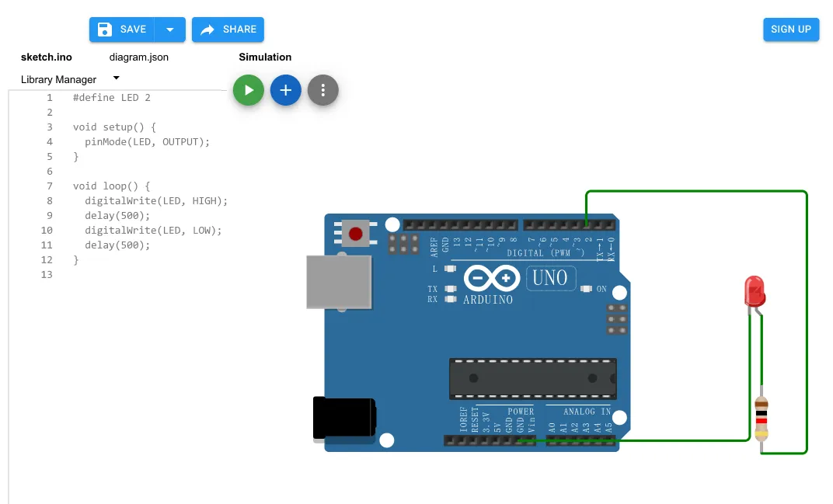Click 'delay(500);' on line 9

click(117, 216)
